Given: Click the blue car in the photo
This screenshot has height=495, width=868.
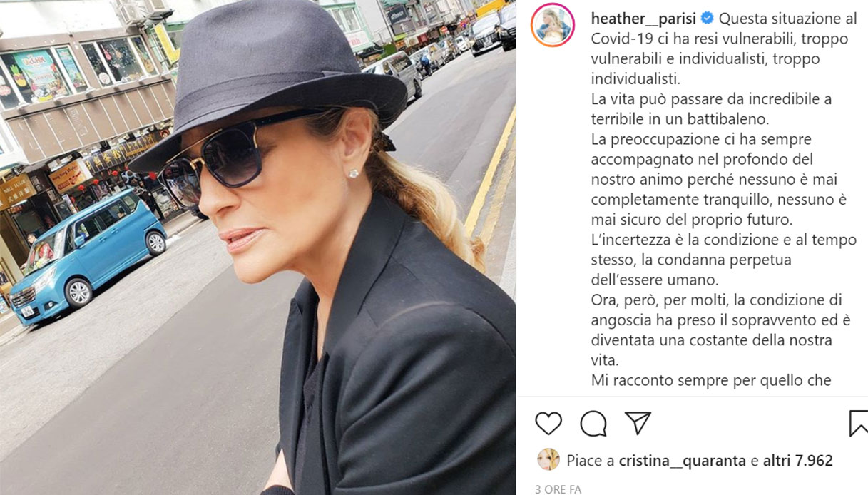Looking at the screenshot, I should [x=87, y=253].
